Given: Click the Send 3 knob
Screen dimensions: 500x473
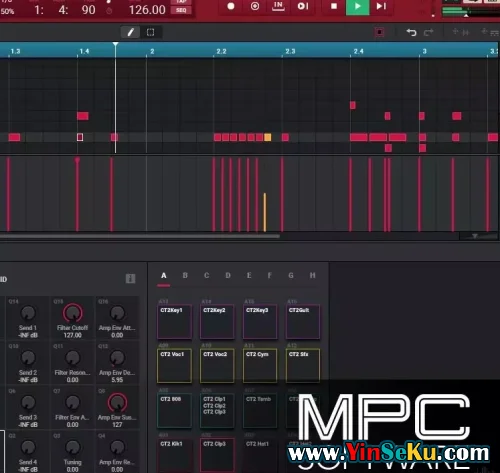Looking at the screenshot, I should [28, 402].
